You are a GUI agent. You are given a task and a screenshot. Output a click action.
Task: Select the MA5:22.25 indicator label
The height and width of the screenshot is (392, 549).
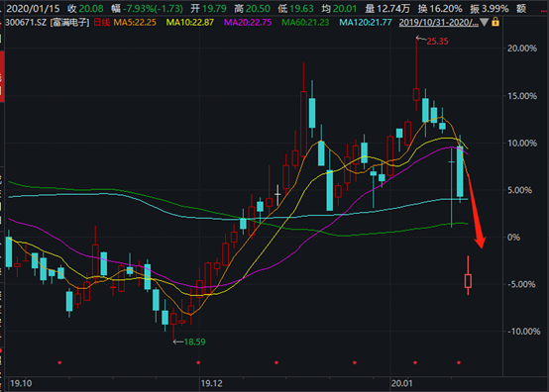135,23
